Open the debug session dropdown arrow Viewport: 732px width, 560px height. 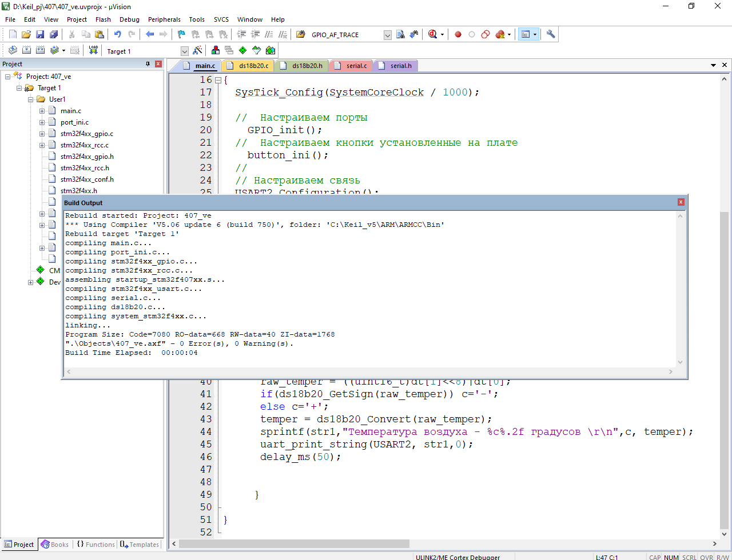point(442,34)
